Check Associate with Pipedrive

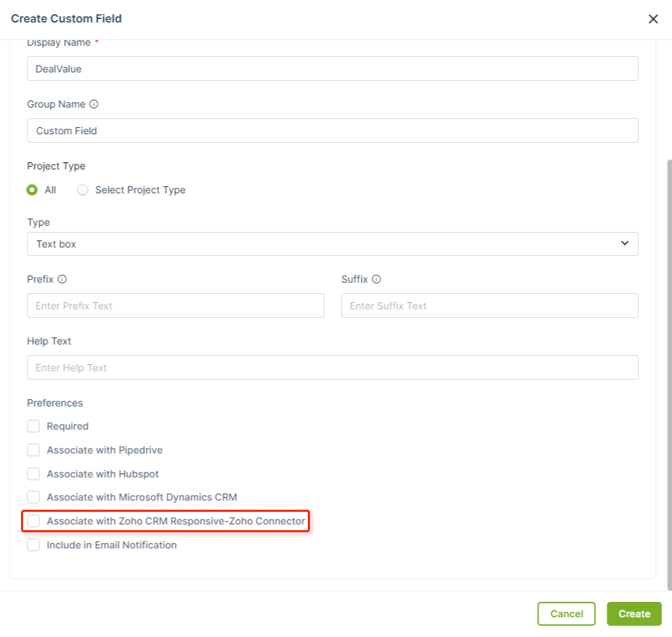pos(34,450)
